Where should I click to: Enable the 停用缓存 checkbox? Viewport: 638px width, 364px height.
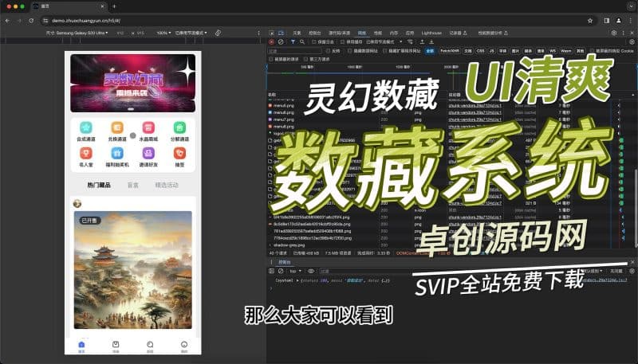[343, 42]
